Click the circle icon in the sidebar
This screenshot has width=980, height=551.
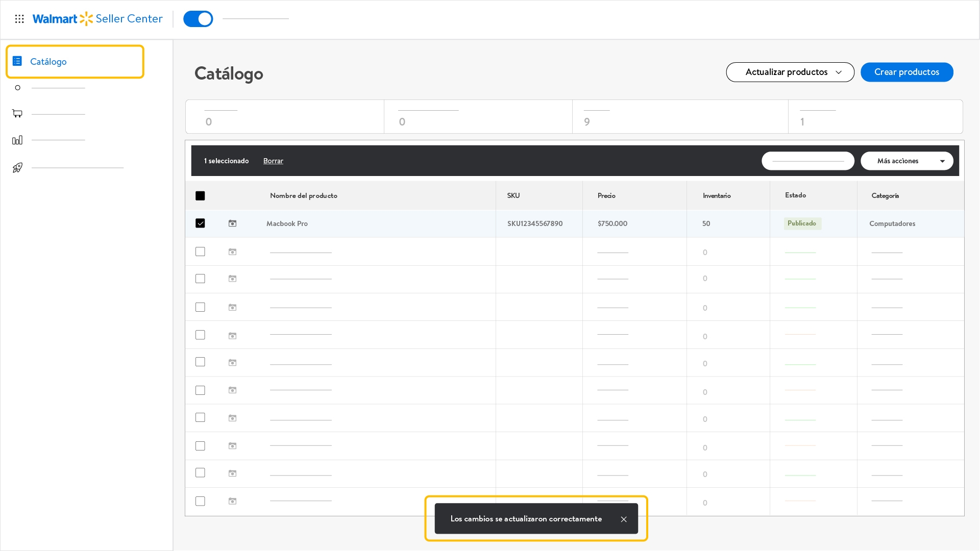click(x=18, y=88)
